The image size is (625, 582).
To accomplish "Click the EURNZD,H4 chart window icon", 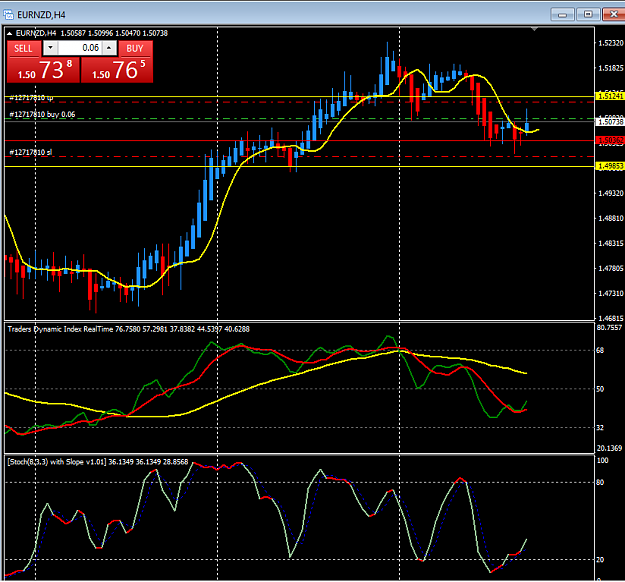I will 8,15.
